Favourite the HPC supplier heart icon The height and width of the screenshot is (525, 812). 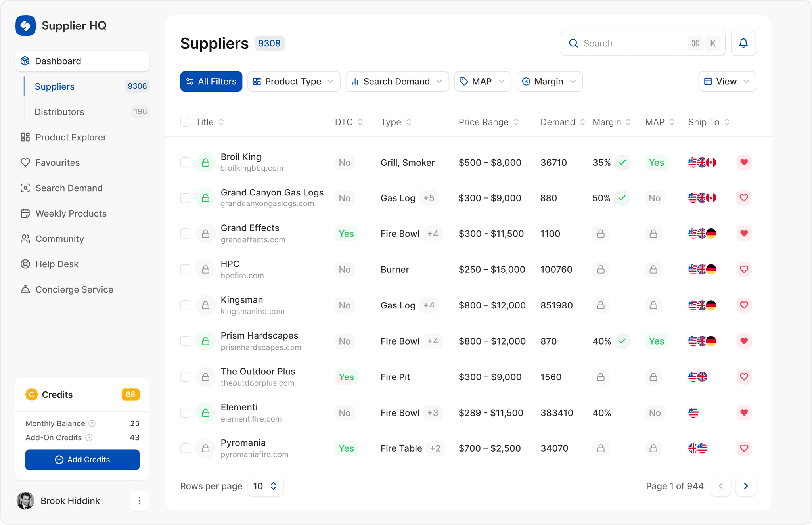[x=744, y=269]
